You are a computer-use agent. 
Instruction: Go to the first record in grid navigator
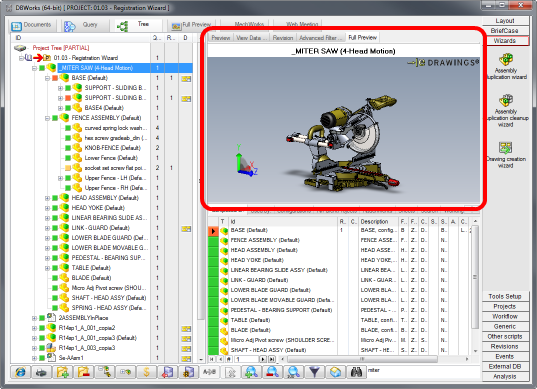coord(212,359)
